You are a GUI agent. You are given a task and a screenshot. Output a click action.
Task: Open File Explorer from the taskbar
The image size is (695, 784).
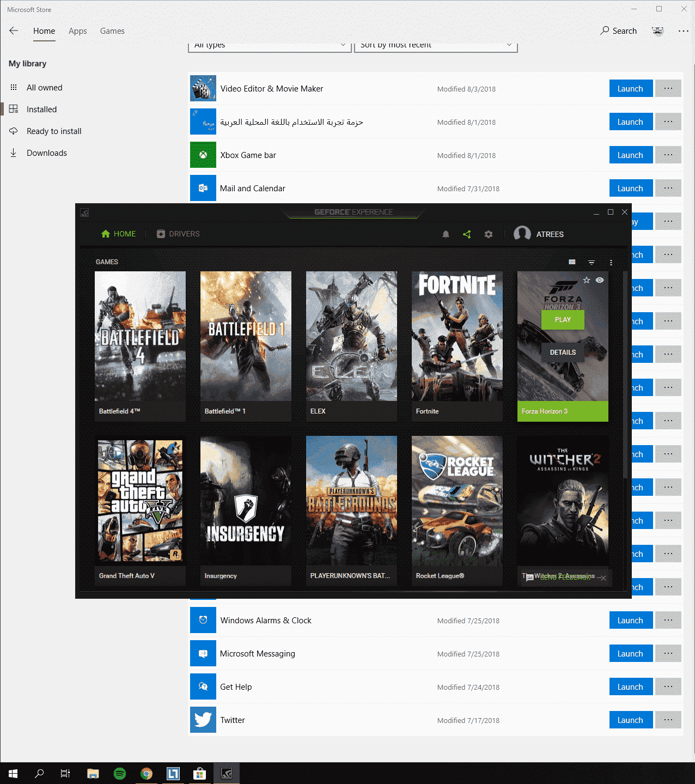[93, 773]
